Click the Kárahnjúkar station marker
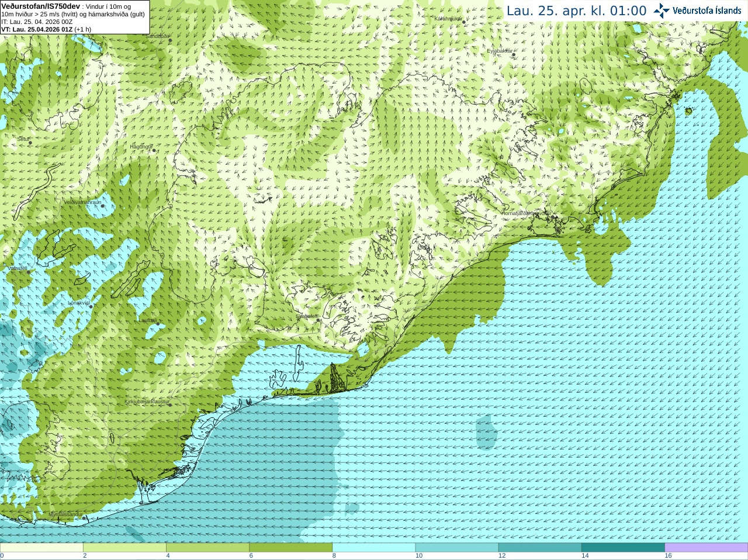 464,22
